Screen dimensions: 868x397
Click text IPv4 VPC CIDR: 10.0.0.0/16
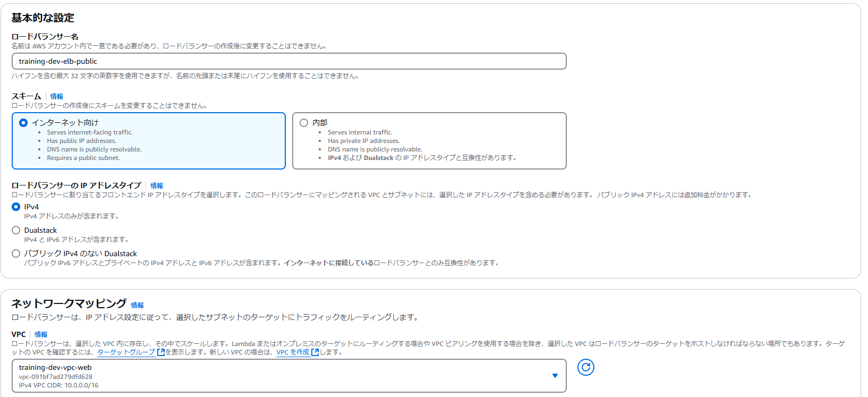58,385
